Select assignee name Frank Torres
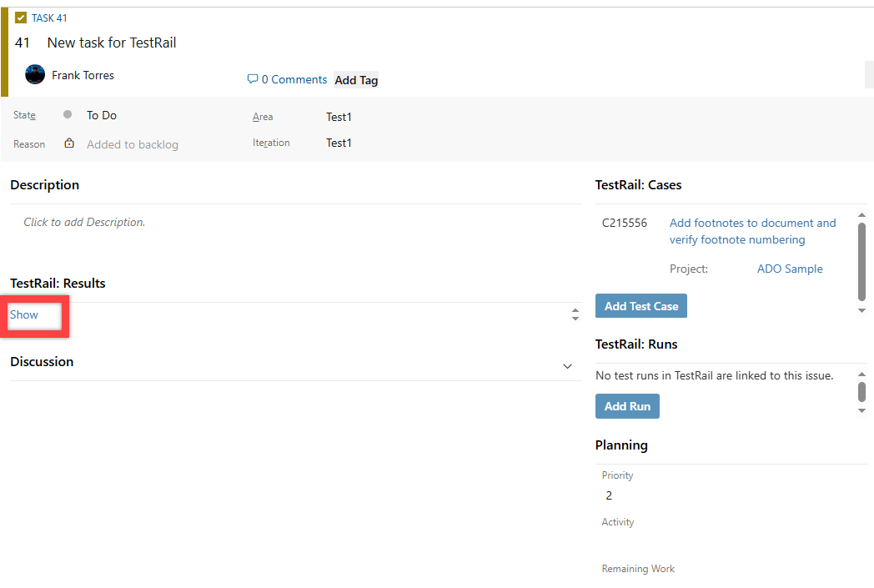 click(x=83, y=75)
